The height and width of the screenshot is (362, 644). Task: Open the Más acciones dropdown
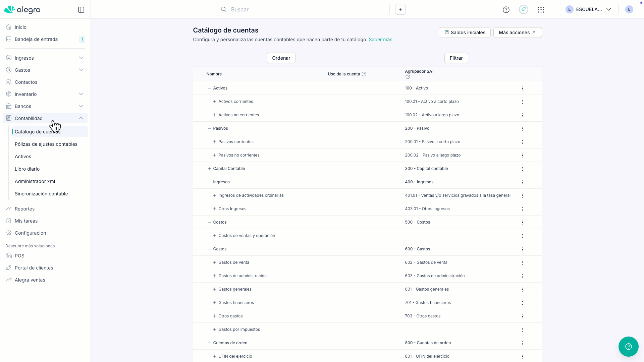pos(517,33)
